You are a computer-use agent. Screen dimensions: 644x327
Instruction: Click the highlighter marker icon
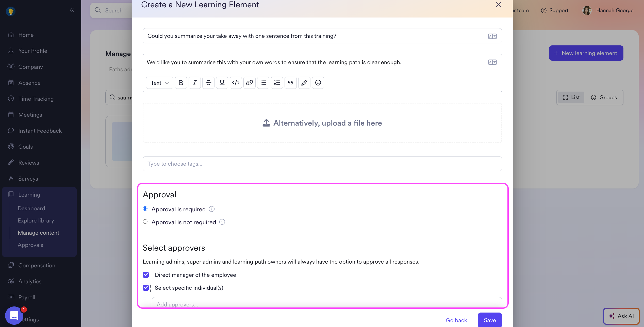coord(304,83)
